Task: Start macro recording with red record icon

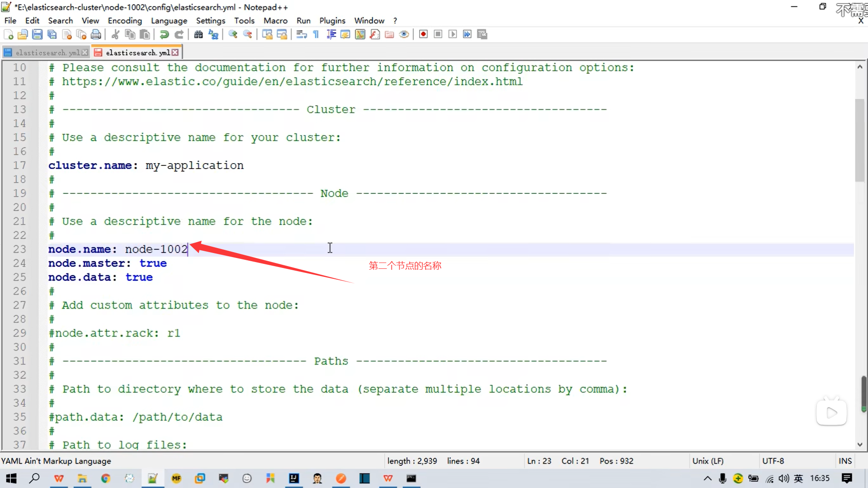Action: 423,34
